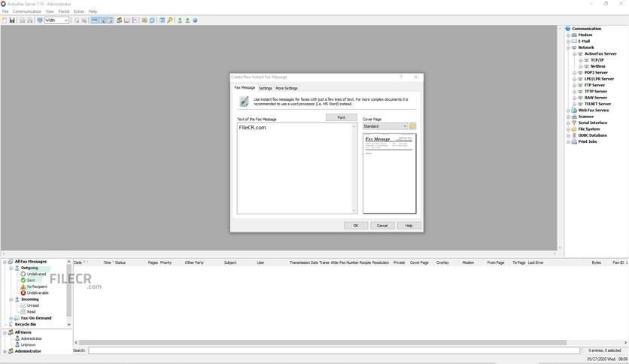Click the Recycle Bin icon in tree
The width and height of the screenshot is (629, 364).
(11, 324)
